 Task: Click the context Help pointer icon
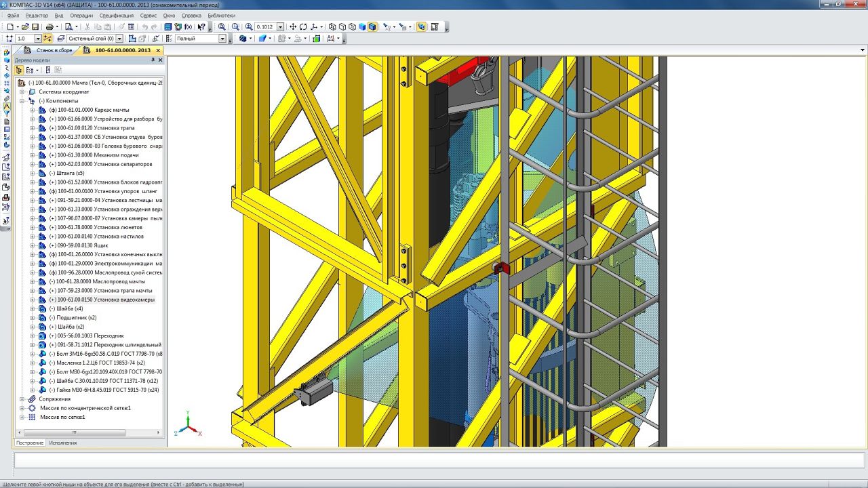[x=201, y=27]
